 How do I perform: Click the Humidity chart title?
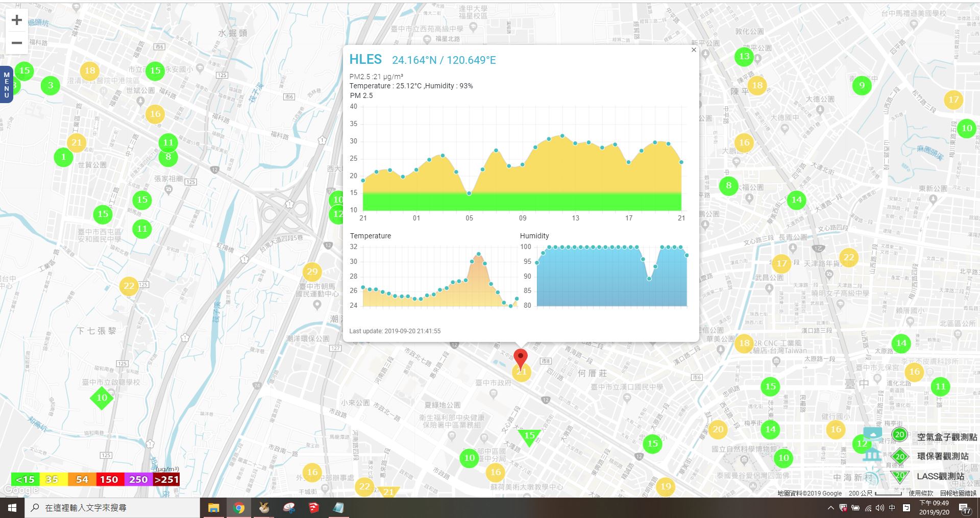pos(534,236)
